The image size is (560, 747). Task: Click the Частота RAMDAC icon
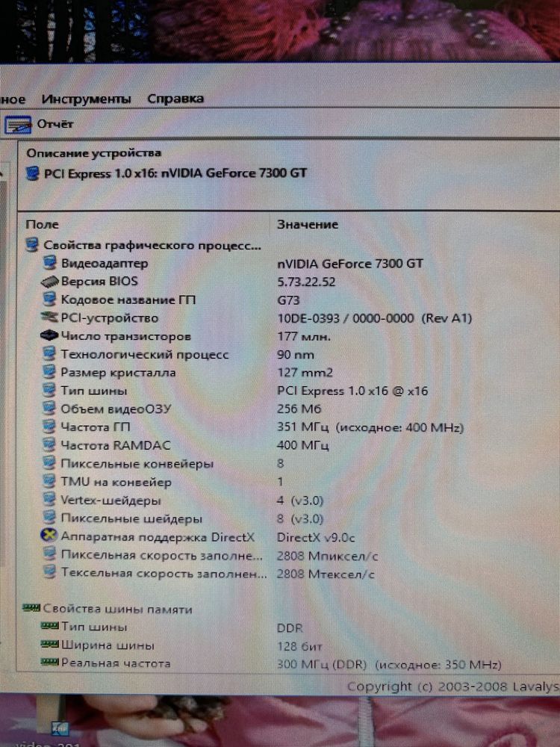(x=49, y=444)
